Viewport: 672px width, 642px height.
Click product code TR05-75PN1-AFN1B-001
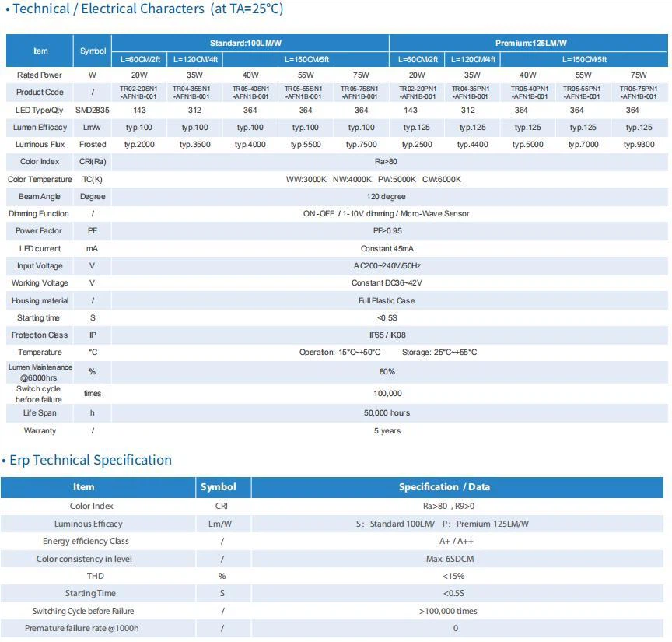638,93
